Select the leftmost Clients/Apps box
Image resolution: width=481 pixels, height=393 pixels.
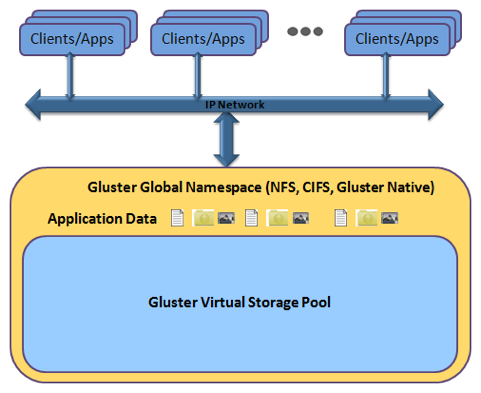(72, 39)
